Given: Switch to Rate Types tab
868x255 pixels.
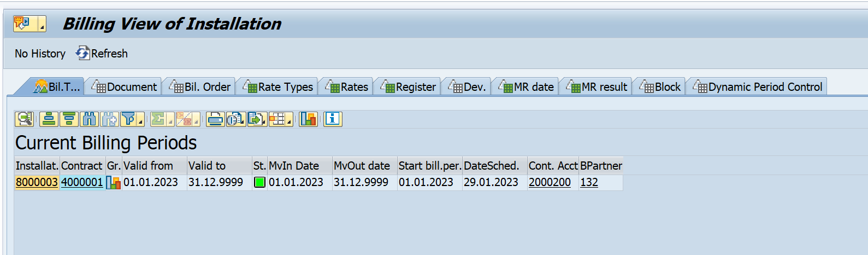Looking at the screenshot, I should click(278, 86).
